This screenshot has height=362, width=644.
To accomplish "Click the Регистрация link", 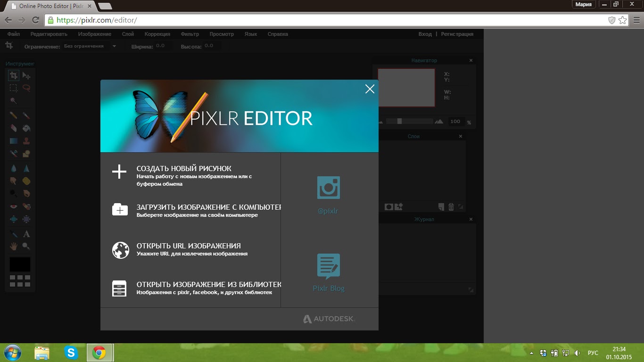I will click(x=457, y=34).
